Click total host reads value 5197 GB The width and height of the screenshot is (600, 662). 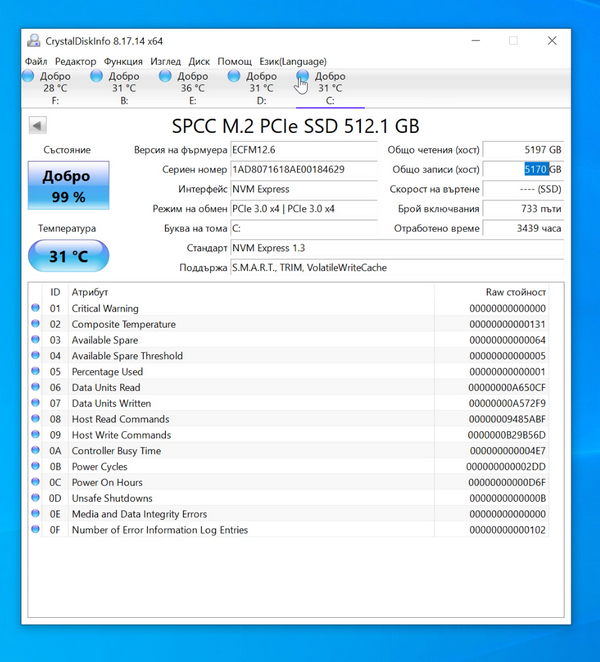pyautogui.click(x=523, y=150)
